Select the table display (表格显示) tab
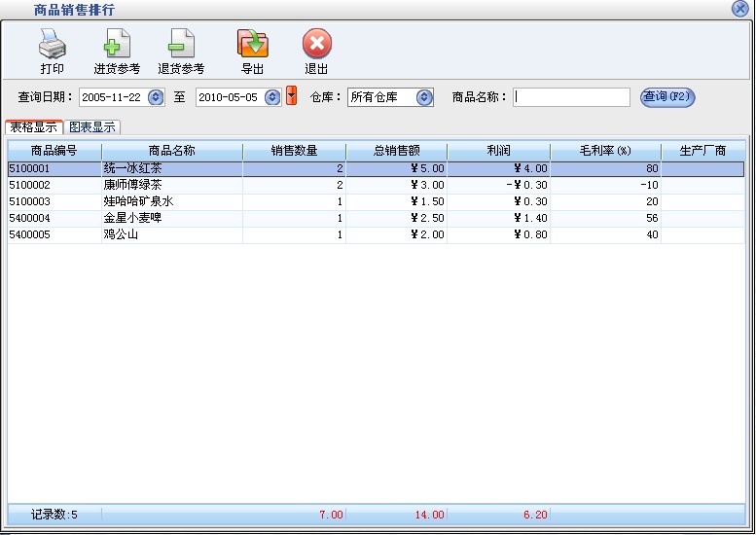 (34, 127)
